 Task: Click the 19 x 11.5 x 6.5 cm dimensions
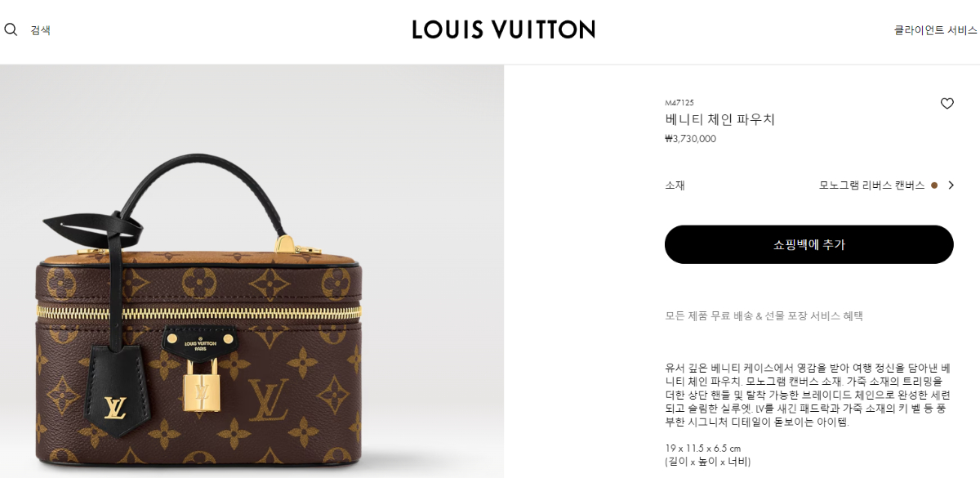click(x=702, y=449)
